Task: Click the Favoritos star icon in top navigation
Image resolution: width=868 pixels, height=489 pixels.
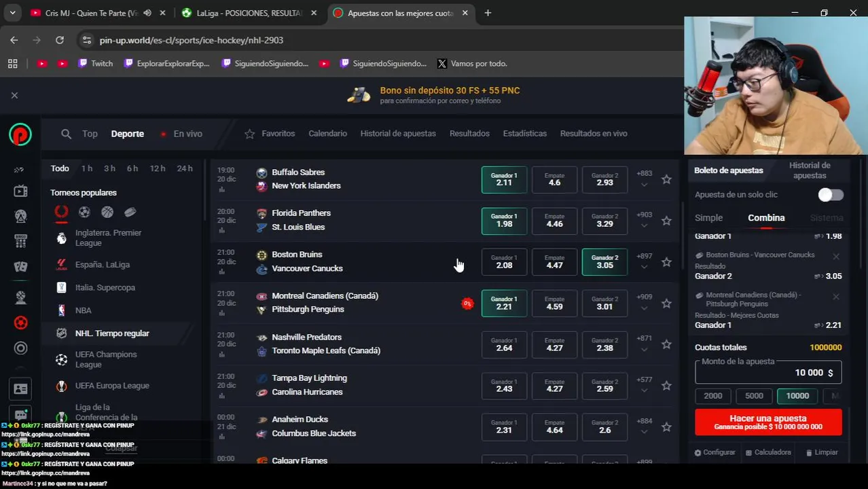Action: (x=250, y=134)
